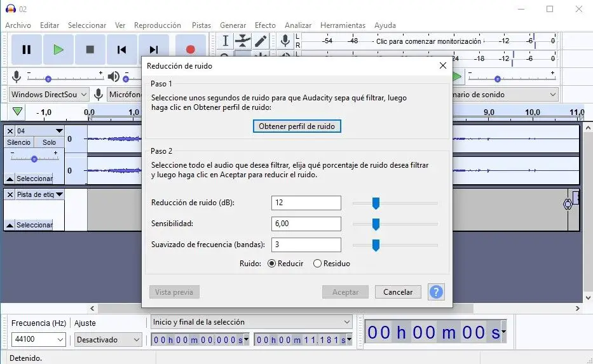Viewport: 593px width, 364px height.
Task: Adjust the playback speed slider
Action: click(498, 79)
